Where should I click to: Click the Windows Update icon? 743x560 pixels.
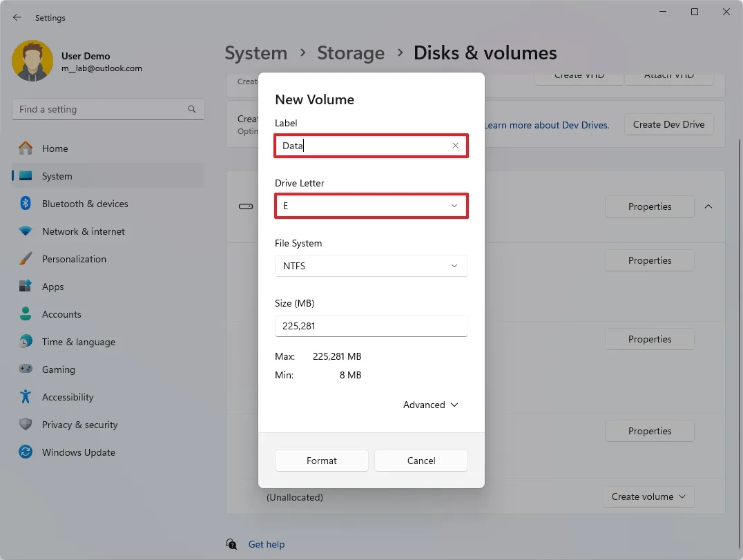click(x=26, y=452)
